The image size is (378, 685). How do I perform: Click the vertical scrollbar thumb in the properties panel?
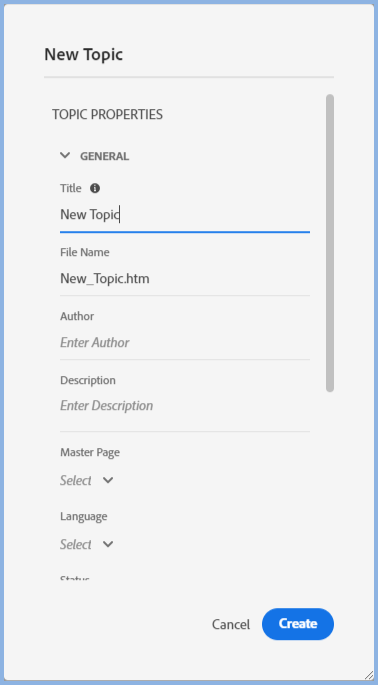click(x=330, y=243)
